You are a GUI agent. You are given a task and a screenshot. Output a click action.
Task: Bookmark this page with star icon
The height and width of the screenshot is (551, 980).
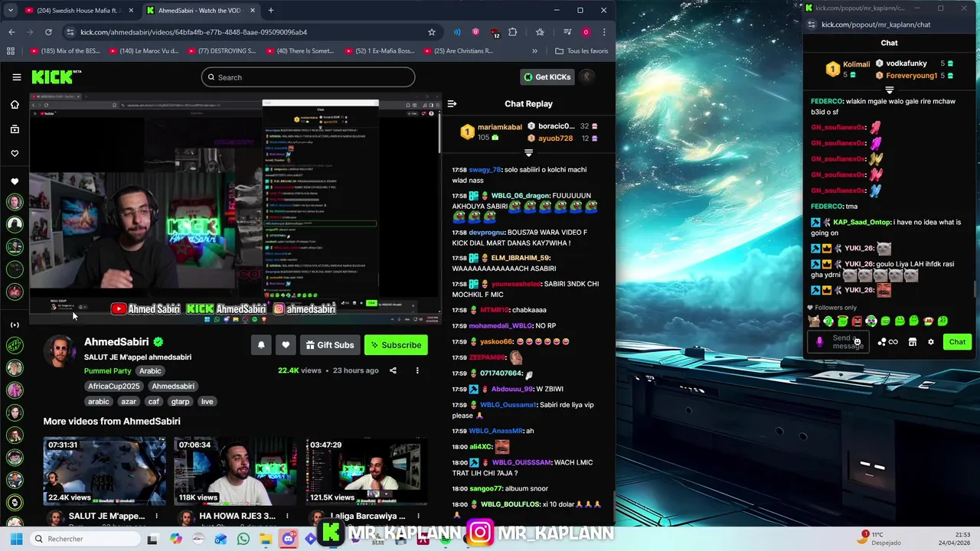click(x=432, y=32)
